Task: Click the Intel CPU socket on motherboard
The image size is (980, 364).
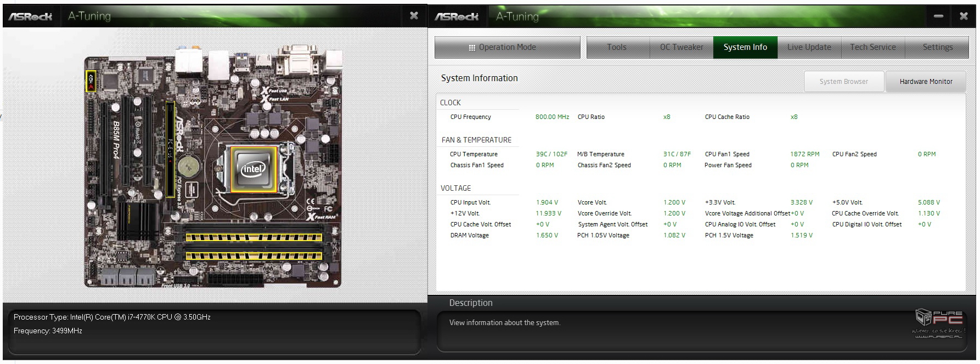Action: [253, 169]
